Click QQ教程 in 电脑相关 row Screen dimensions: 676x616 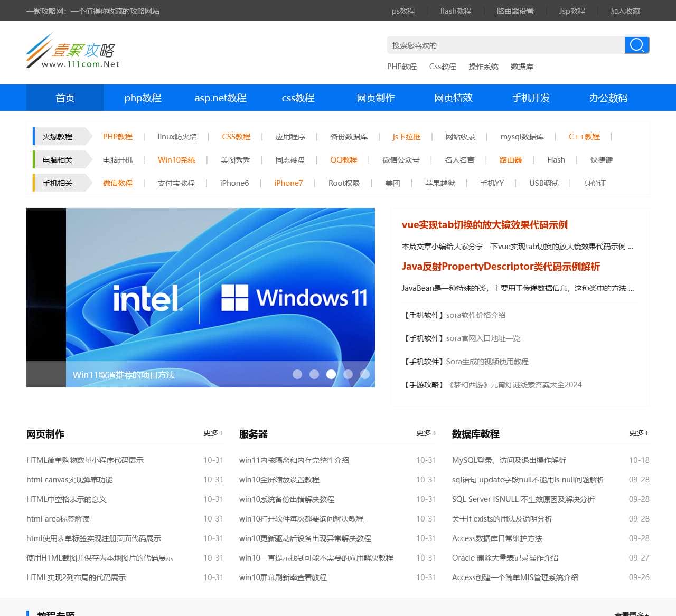click(x=344, y=160)
